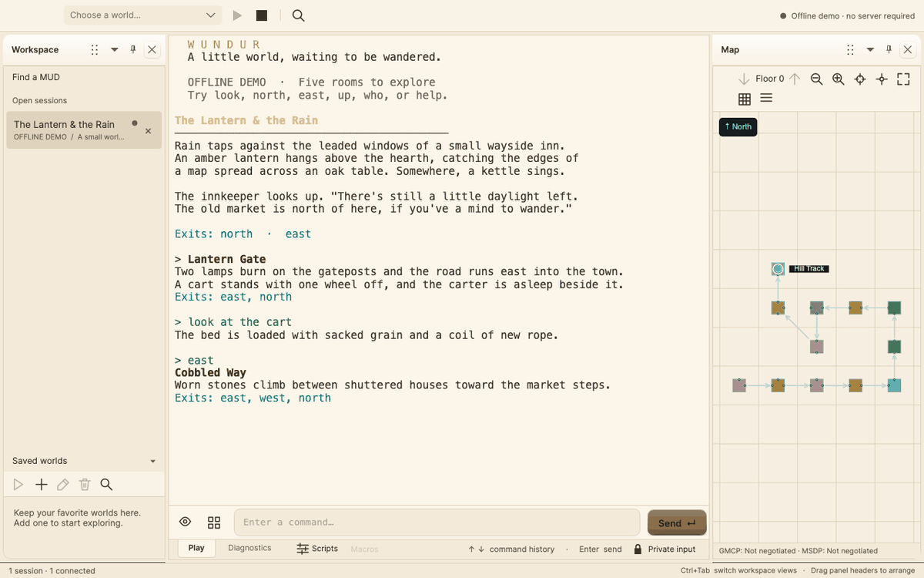The image size is (924, 578).
Task: Open the Map panel options arrow
Action: point(870,49)
